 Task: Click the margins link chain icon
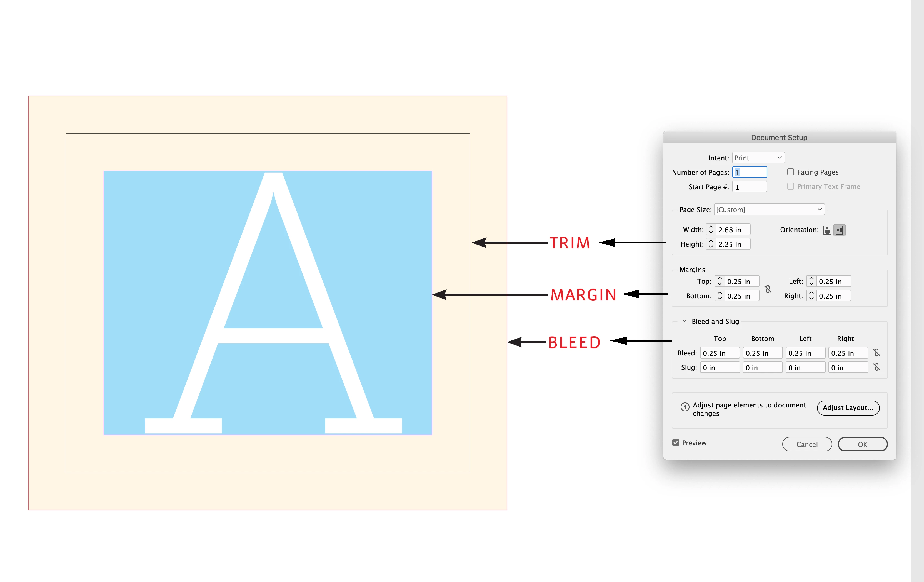pyautogui.click(x=768, y=289)
